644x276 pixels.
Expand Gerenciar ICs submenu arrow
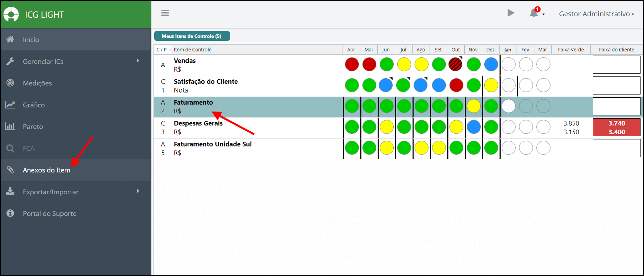coord(138,61)
